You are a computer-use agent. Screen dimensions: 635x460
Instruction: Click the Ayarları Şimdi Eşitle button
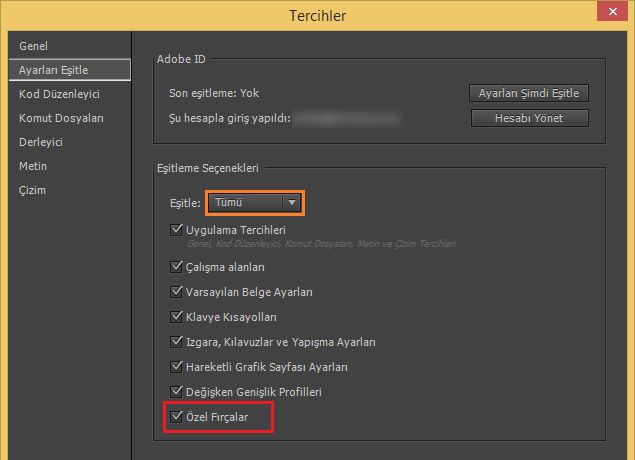click(x=529, y=93)
